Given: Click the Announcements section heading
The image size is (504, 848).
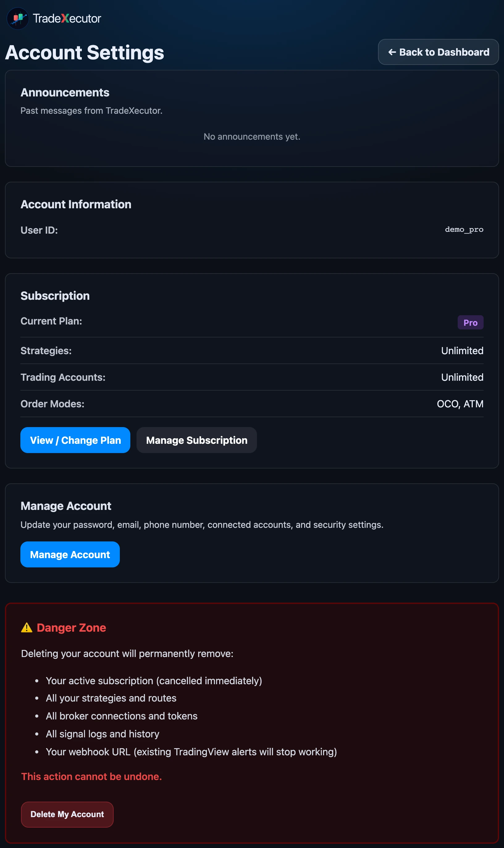Looking at the screenshot, I should pos(65,92).
